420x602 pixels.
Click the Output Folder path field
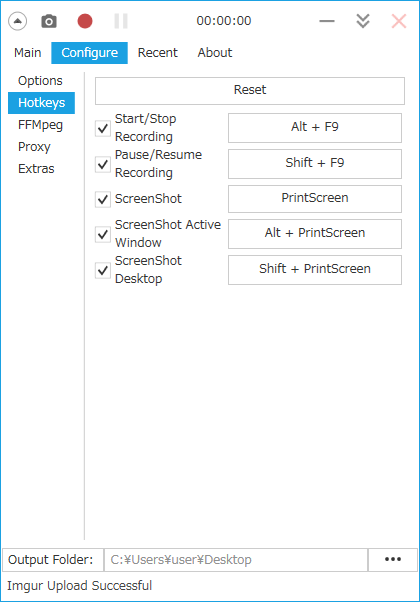[236, 559]
